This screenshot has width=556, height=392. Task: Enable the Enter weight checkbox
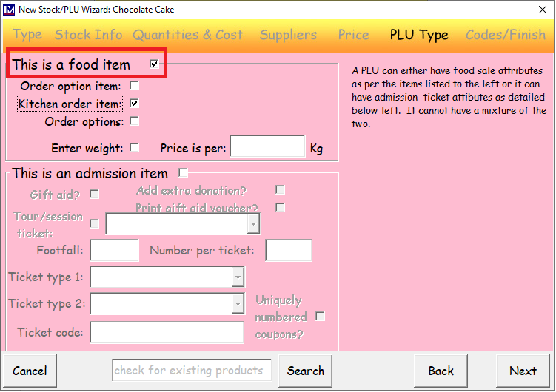134,147
